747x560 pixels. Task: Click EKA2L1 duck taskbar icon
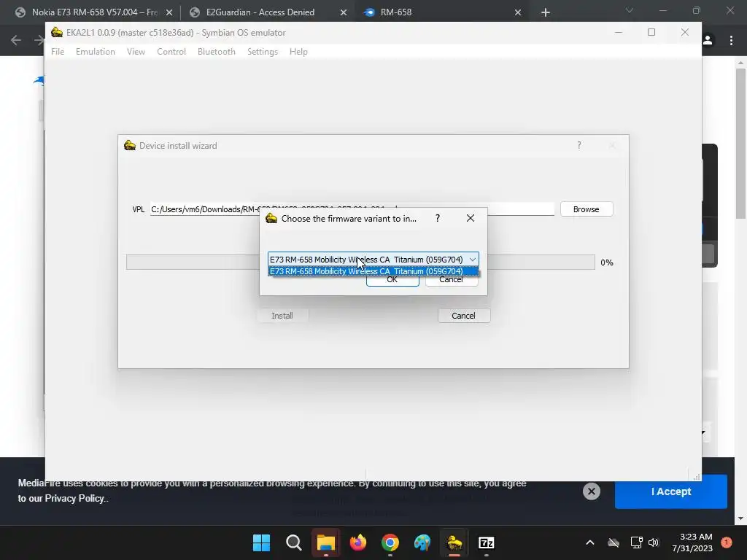click(454, 542)
